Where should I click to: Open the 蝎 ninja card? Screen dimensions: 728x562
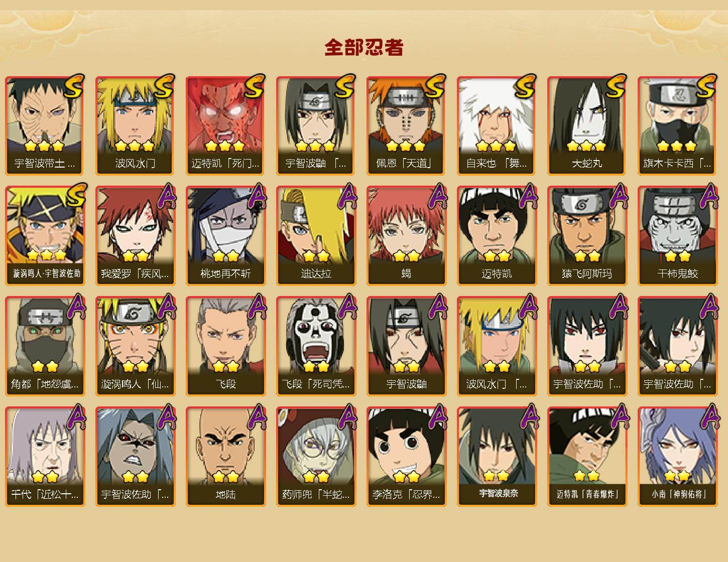pos(406,236)
